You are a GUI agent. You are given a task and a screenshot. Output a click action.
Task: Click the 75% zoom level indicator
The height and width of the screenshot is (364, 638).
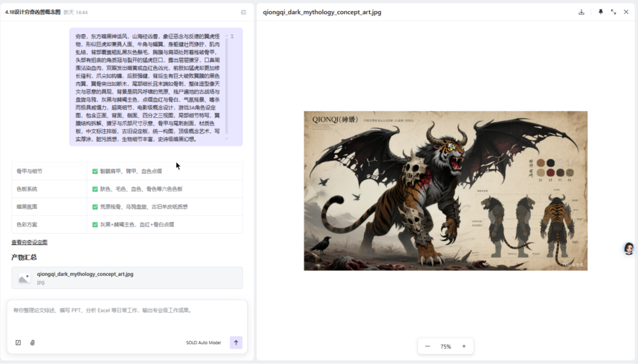pyautogui.click(x=446, y=347)
